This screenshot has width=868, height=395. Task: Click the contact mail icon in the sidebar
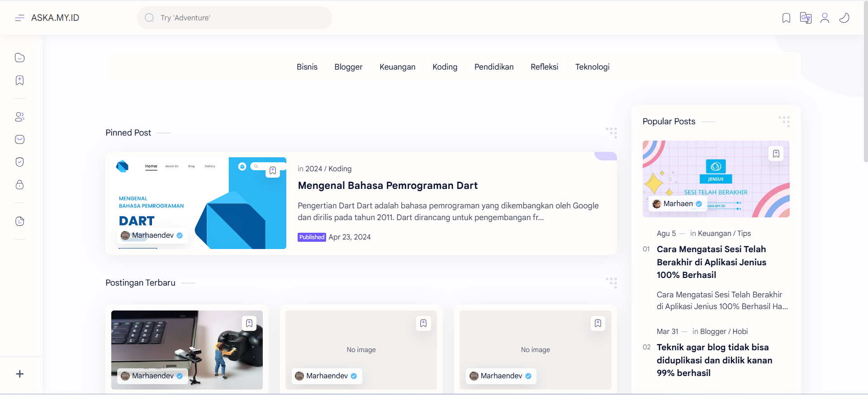pos(19,139)
